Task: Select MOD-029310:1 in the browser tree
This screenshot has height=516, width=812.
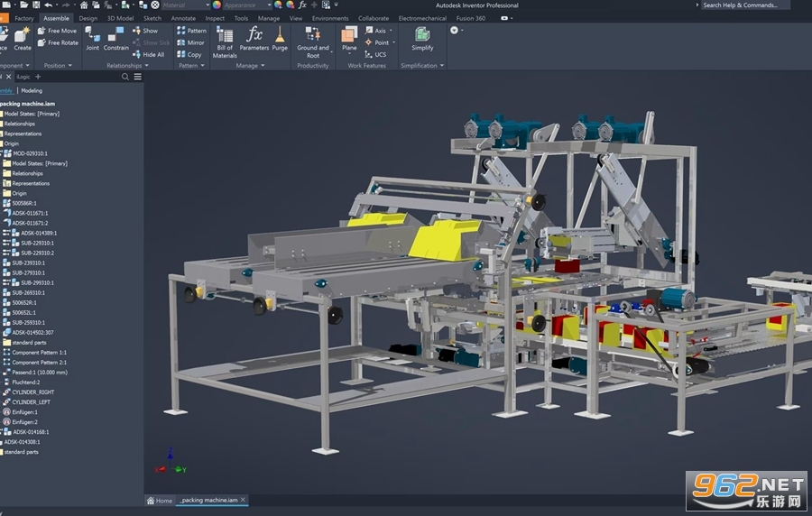Action: point(30,153)
